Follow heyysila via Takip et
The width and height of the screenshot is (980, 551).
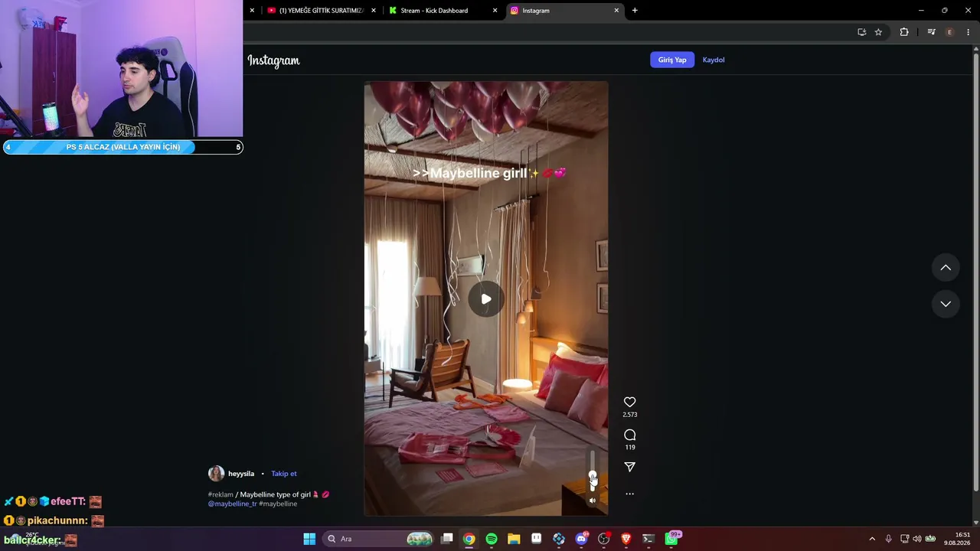283,474
